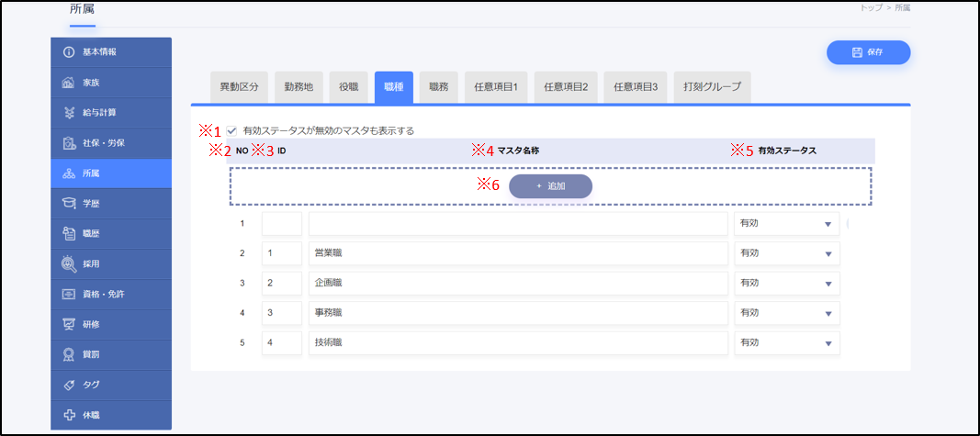Click the 給与計算 yen icon in sidebar
The width and height of the screenshot is (980, 436).
(x=70, y=113)
